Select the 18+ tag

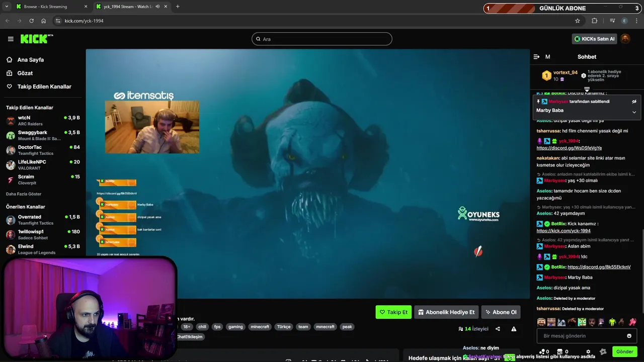187,327
